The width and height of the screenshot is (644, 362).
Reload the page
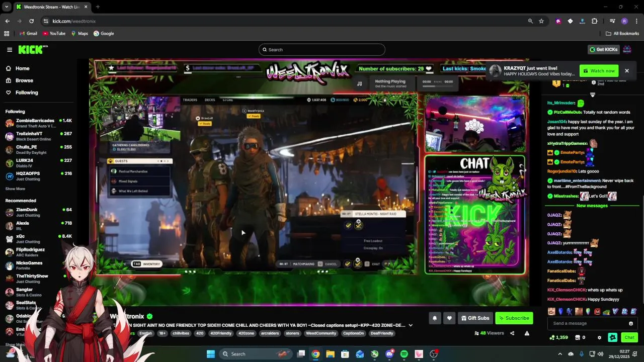[x=31, y=21]
